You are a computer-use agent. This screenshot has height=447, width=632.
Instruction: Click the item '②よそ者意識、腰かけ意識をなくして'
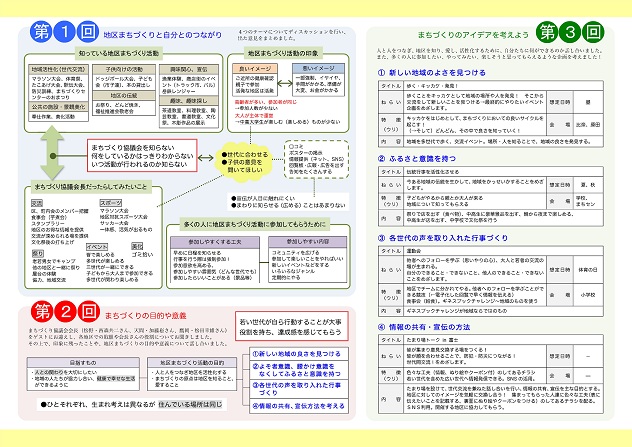(x=299, y=370)
